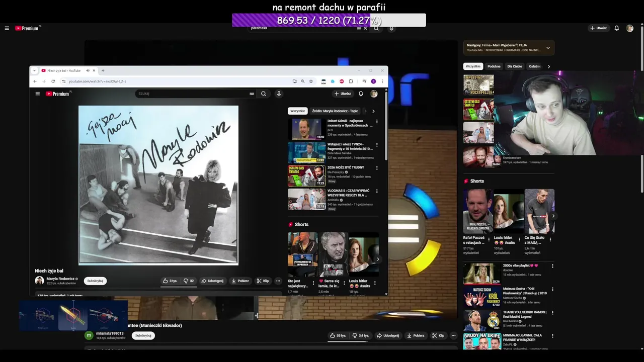Click the inner browser address bar URL

pos(98,81)
